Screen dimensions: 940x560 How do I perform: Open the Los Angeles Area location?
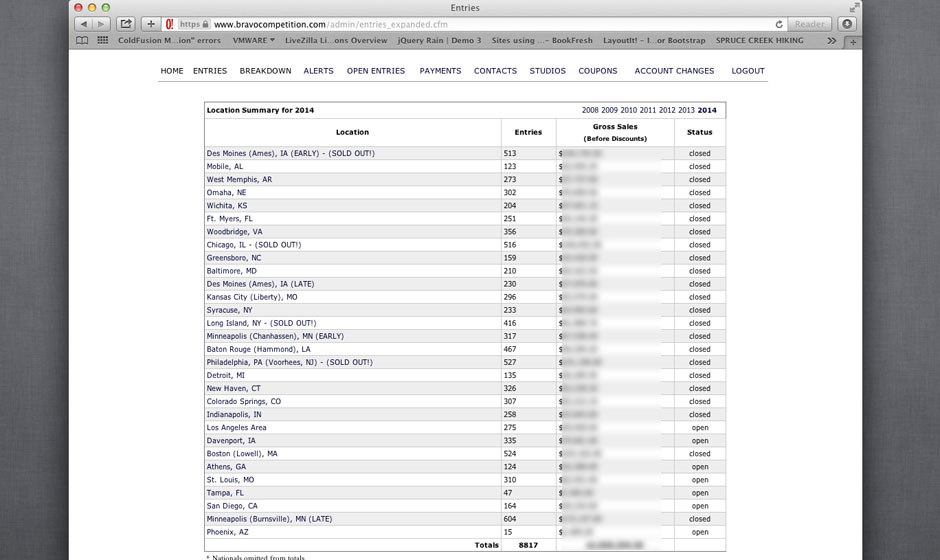click(x=236, y=427)
